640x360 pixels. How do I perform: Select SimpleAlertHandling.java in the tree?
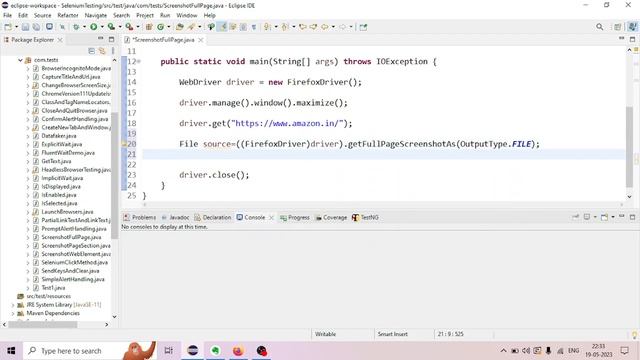tap(73, 280)
